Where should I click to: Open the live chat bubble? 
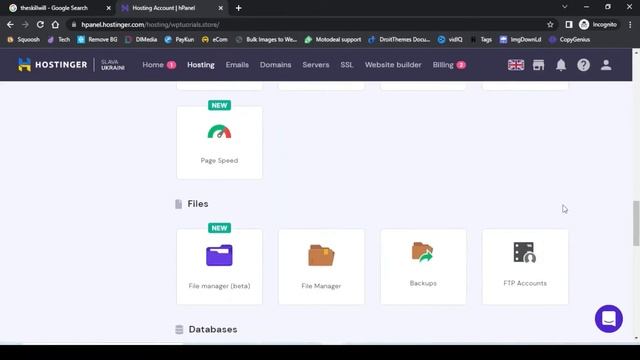point(609,319)
